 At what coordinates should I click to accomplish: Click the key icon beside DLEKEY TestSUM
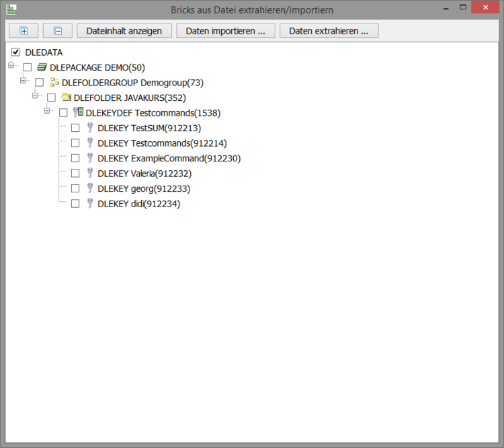point(90,128)
